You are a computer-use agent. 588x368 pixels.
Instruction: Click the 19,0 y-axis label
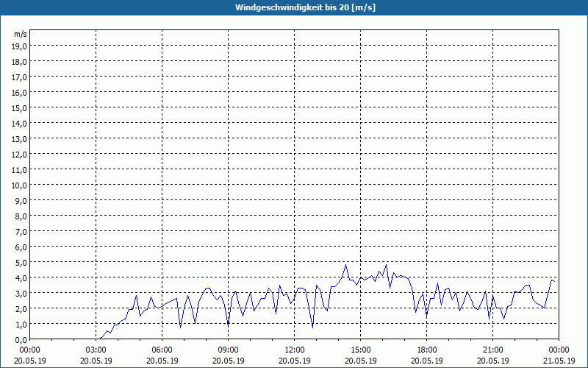tap(21, 46)
